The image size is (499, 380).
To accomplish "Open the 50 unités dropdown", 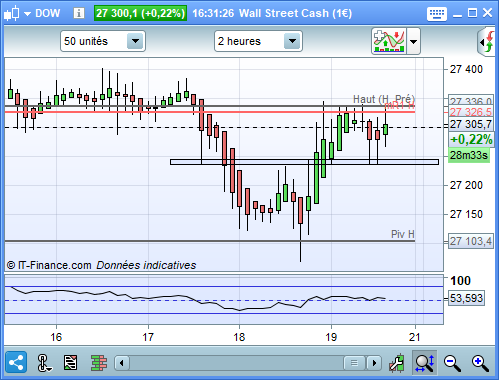I will tap(103, 41).
